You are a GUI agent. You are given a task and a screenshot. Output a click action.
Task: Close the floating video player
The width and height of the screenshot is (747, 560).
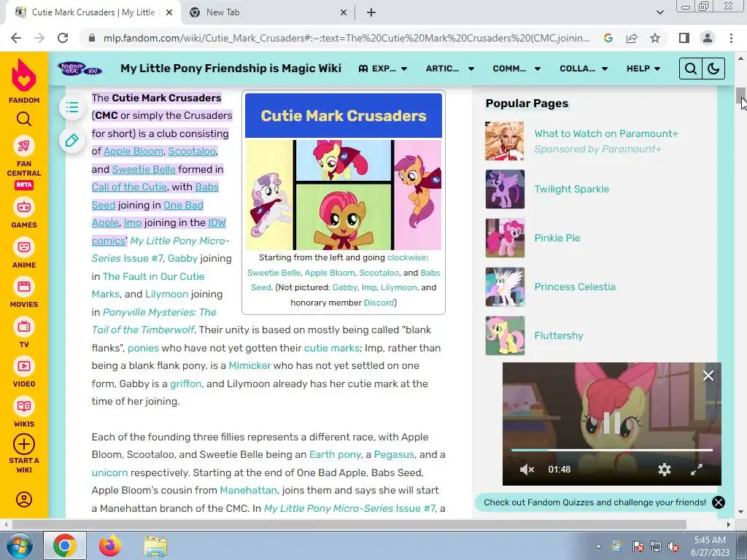point(708,376)
